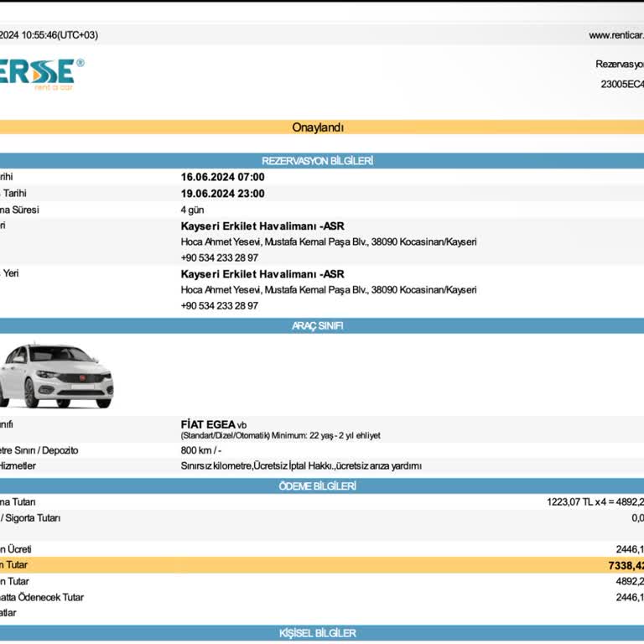
Task: Click the pickup location 'Kayseri Erkilet Havalimanı -ASR'
Action: tap(262, 226)
